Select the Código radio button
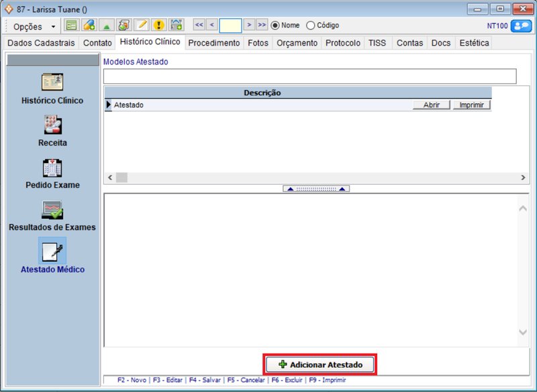The height and width of the screenshot is (392, 537). click(x=310, y=26)
